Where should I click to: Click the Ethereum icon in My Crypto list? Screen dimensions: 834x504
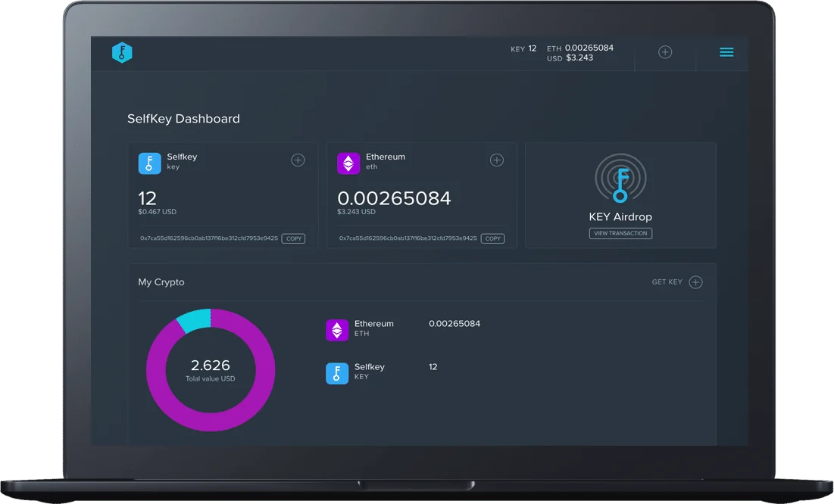tap(336, 328)
